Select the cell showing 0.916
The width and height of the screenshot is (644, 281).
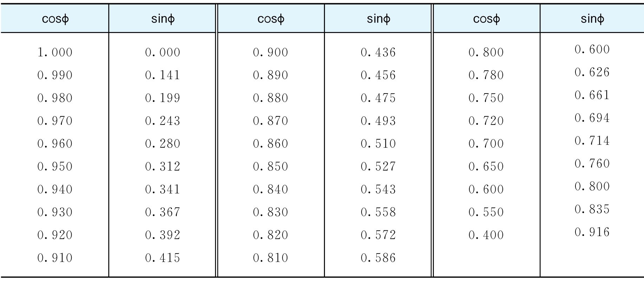point(592,232)
